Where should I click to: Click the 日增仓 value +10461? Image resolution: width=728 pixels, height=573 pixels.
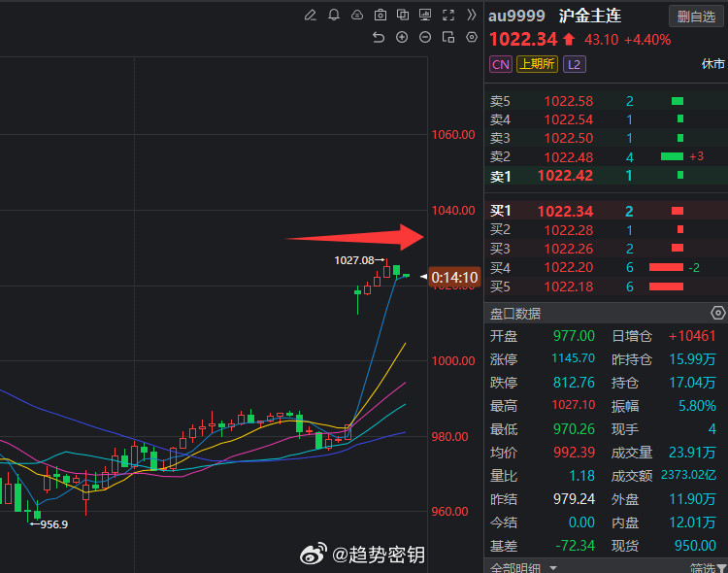[x=692, y=335]
